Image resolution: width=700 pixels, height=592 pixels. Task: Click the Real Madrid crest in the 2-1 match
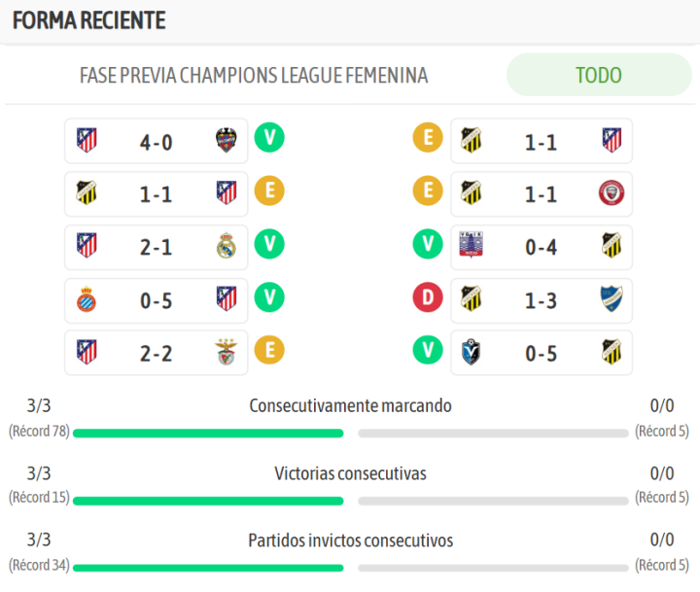[x=227, y=247]
